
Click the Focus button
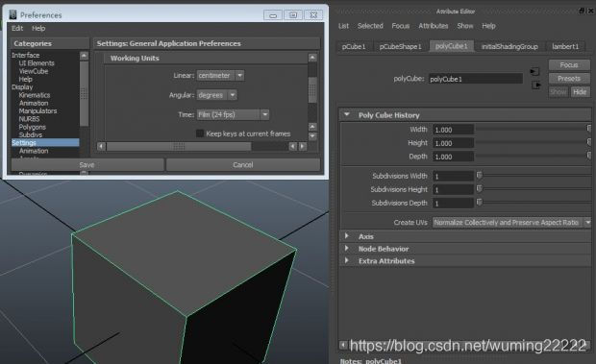coord(569,65)
